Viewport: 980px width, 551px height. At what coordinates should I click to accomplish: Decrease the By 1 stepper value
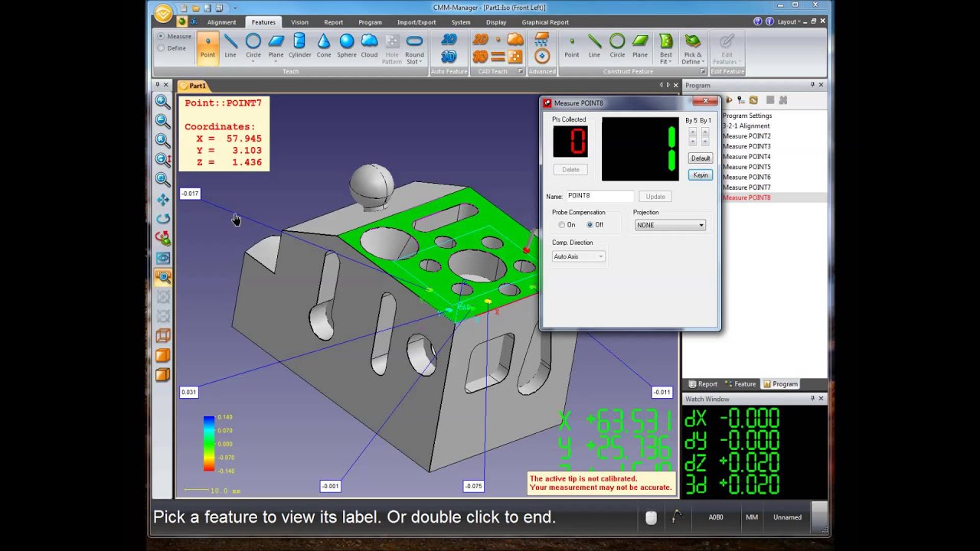(x=704, y=142)
